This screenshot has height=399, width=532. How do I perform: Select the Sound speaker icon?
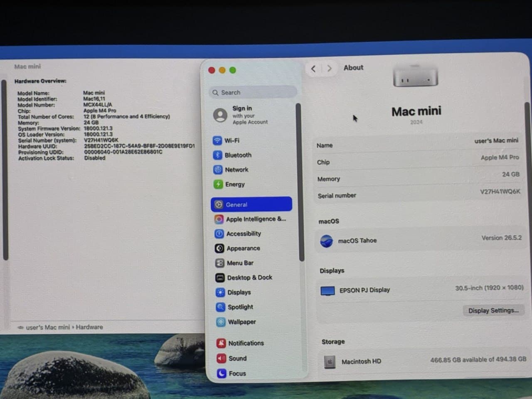pos(222,358)
